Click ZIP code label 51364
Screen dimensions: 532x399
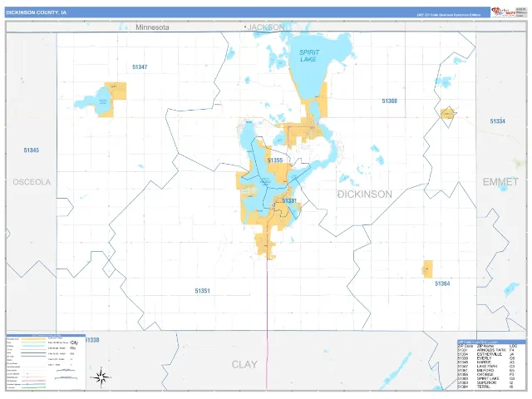pyautogui.click(x=442, y=283)
